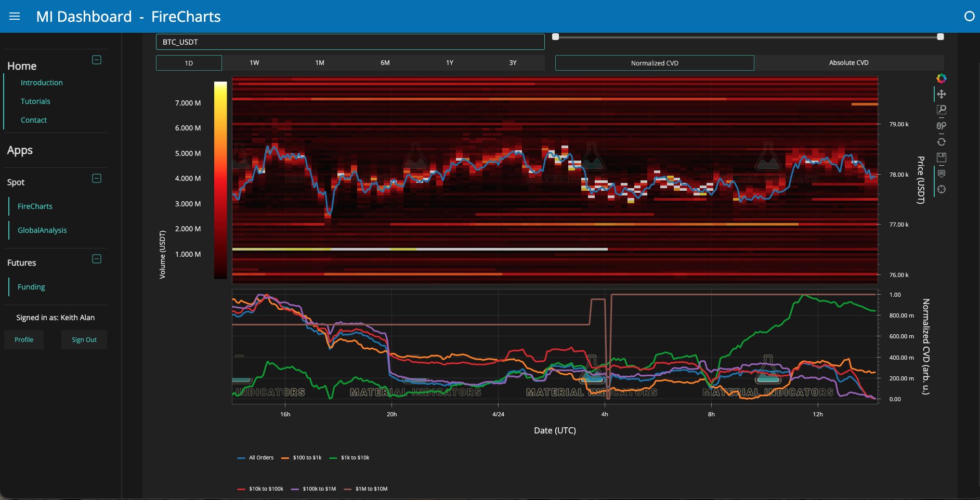The height and width of the screenshot is (500, 980).
Task: Toggle the $1M to $10M legend series
Action: click(365, 489)
